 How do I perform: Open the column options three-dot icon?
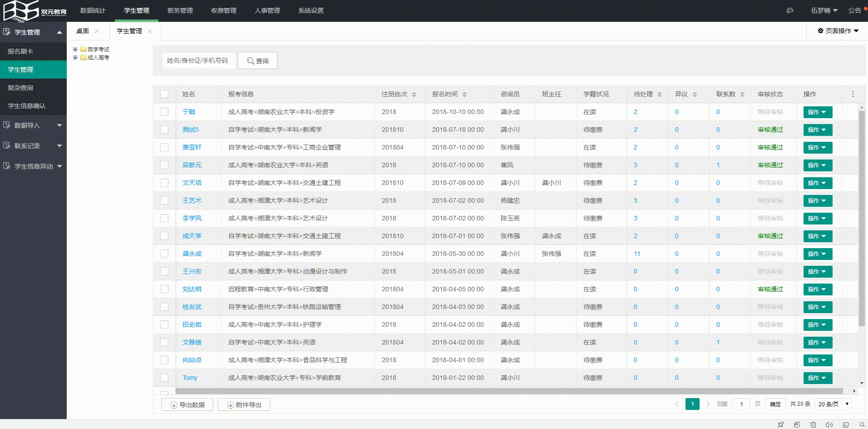(853, 94)
